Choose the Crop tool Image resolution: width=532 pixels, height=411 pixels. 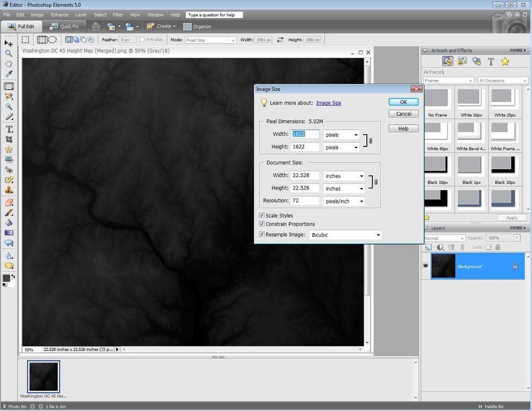point(8,140)
